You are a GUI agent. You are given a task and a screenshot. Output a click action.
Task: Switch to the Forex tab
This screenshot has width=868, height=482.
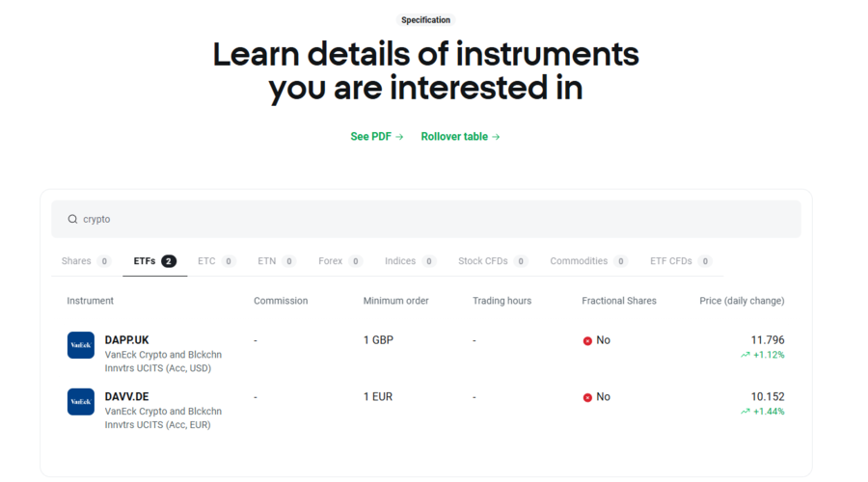point(339,261)
